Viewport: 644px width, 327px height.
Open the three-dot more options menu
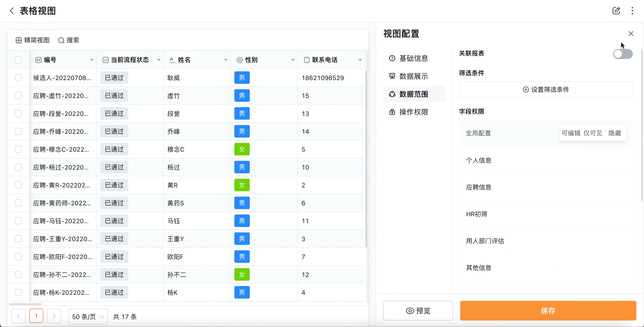pyautogui.click(x=632, y=11)
